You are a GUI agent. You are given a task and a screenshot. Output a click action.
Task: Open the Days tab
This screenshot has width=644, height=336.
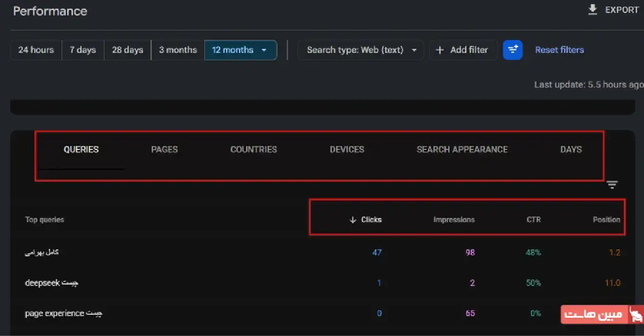click(x=571, y=149)
